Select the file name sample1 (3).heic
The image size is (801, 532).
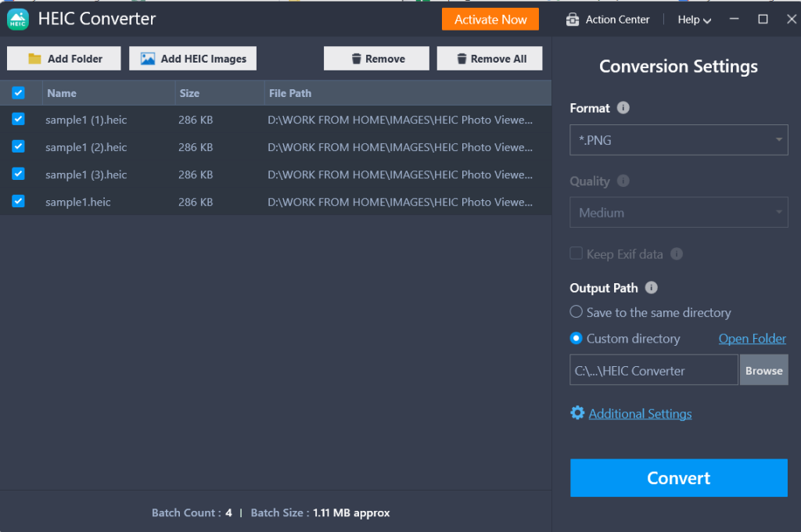[x=86, y=174]
